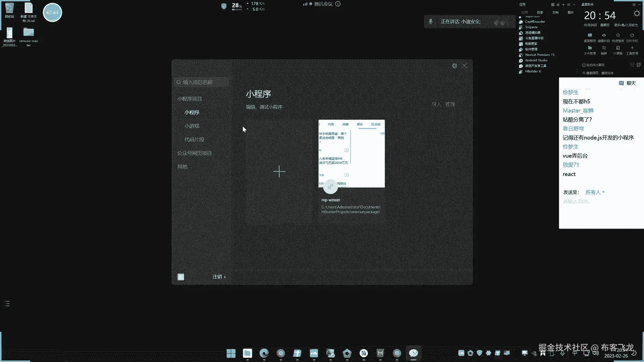Click the 管理 link

[450, 104]
